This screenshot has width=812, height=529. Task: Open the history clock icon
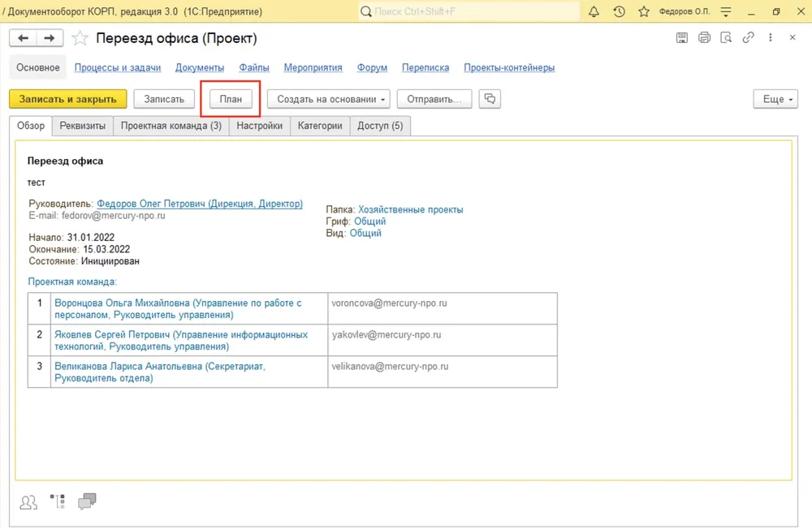point(619,11)
